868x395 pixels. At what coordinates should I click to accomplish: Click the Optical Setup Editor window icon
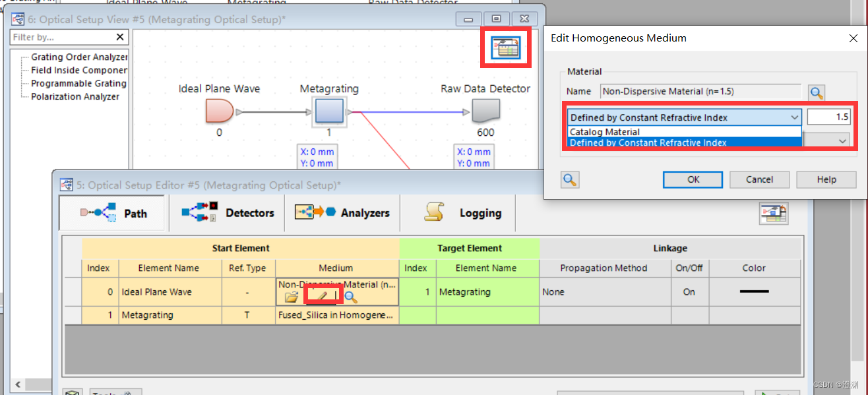(x=66, y=185)
